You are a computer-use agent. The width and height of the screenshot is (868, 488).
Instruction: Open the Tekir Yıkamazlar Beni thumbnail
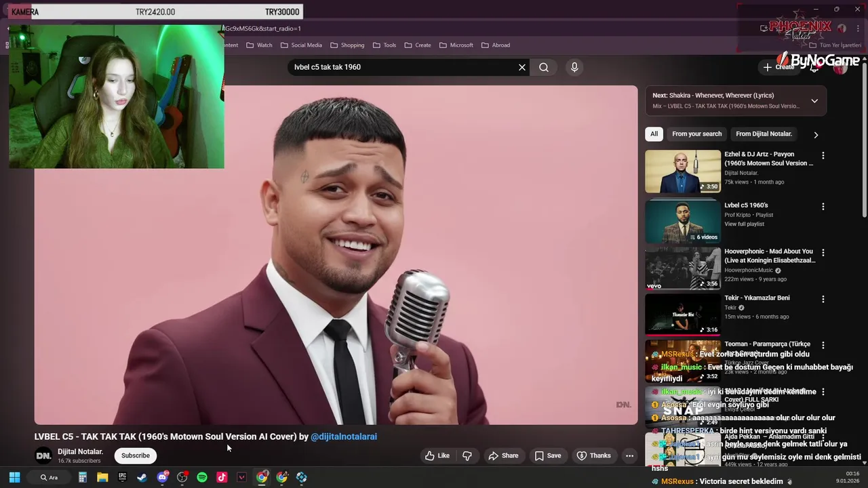(683, 314)
